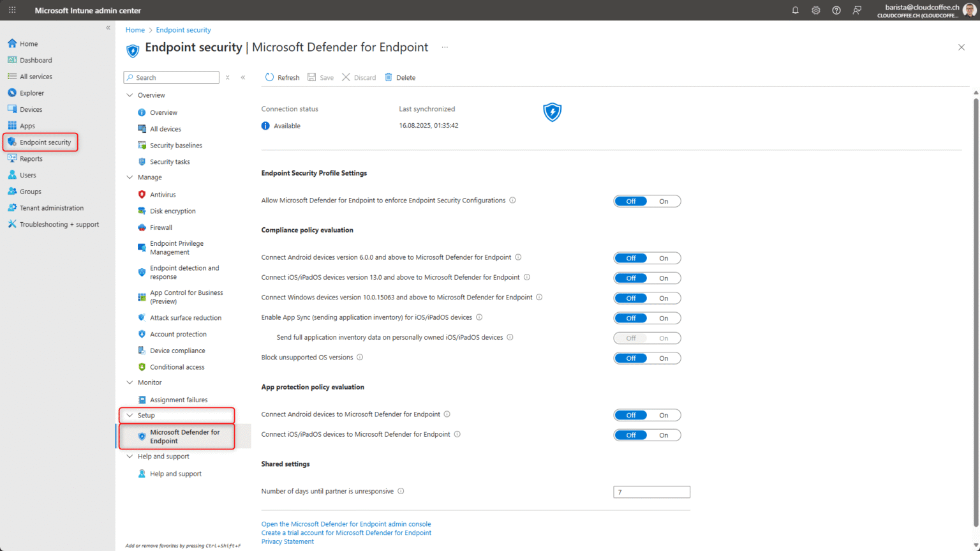This screenshot has width=980, height=551.
Task: Collapse the Setup section
Action: click(130, 414)
